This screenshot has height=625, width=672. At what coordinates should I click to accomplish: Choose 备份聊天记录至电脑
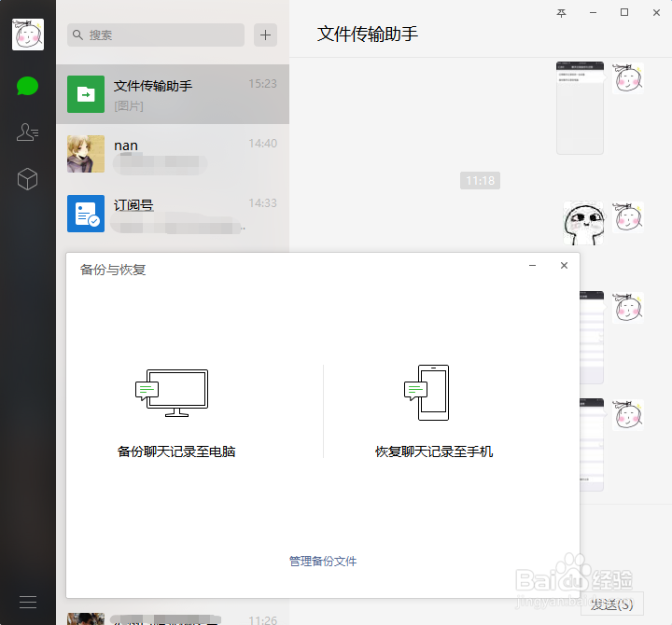point(176,451)
